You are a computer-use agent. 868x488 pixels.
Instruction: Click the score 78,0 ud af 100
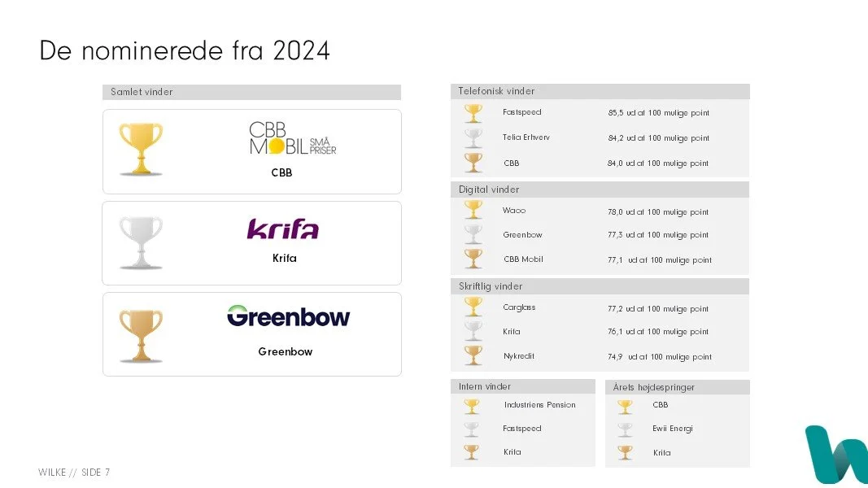click(658, 212)
